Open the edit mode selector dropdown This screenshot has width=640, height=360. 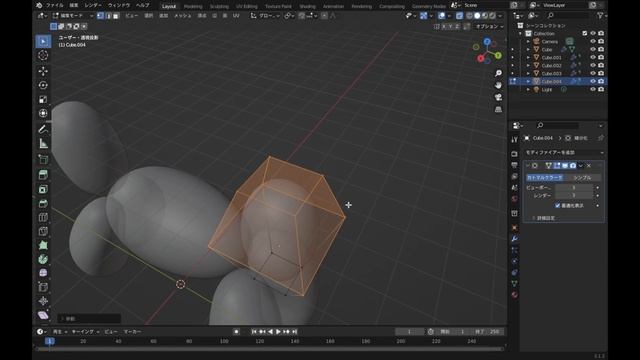click(x=73, y=16)
